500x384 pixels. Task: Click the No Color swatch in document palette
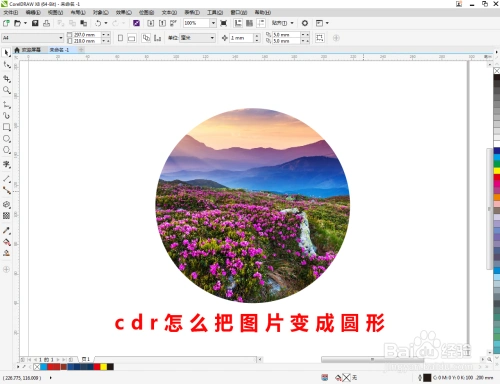pos(37,367)
